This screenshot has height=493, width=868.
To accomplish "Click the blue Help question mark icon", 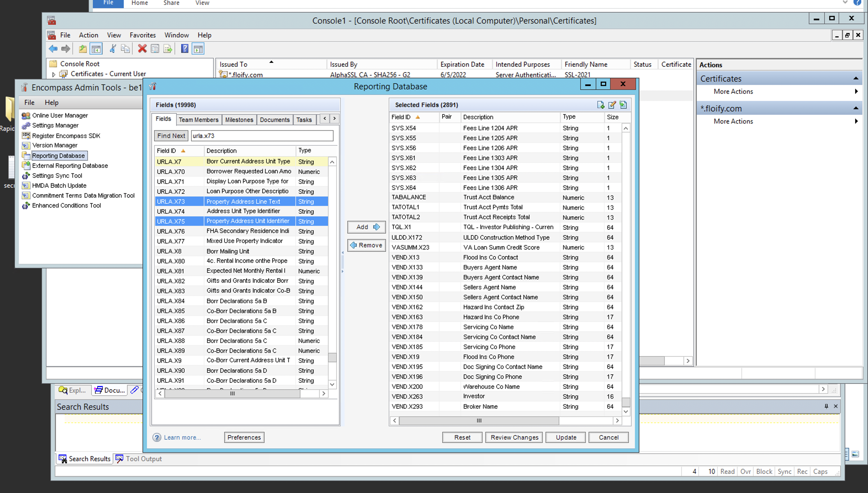I will point(185,49).
